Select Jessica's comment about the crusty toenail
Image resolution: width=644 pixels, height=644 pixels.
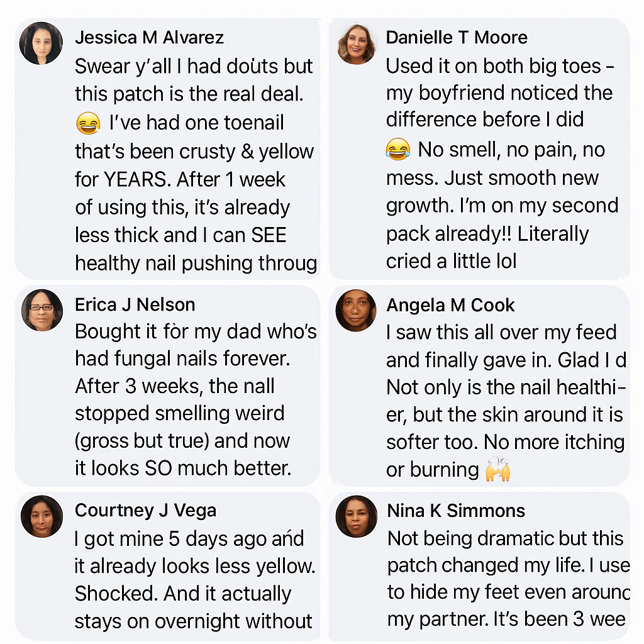click(195, 165)
